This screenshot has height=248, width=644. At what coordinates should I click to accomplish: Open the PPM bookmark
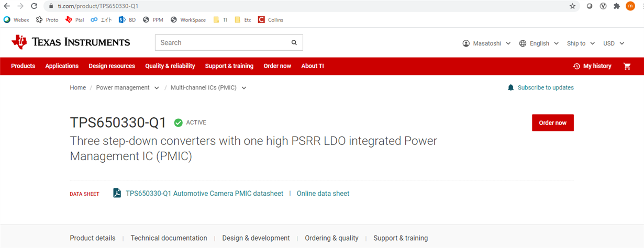pyautogui.click(x=152, y=20)
